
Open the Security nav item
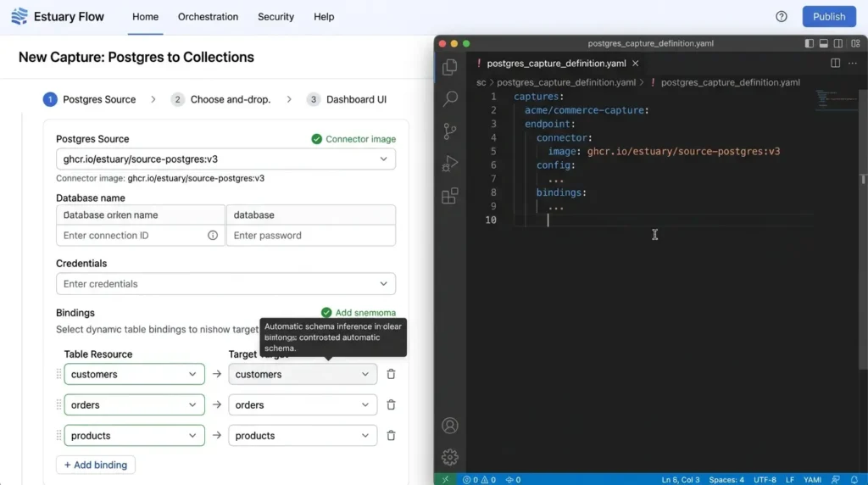coord(275,17)
